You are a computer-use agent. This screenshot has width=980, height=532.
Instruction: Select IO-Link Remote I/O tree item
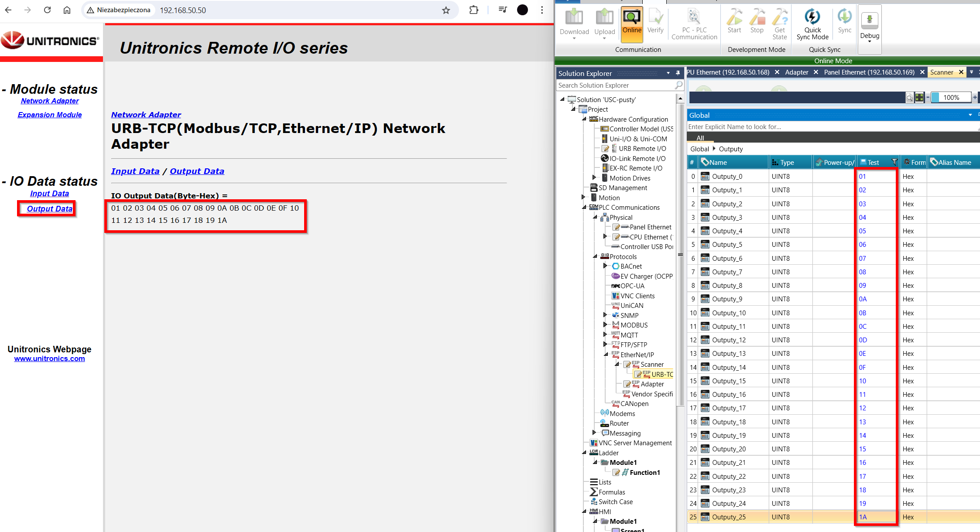click(x=637, y=159)
